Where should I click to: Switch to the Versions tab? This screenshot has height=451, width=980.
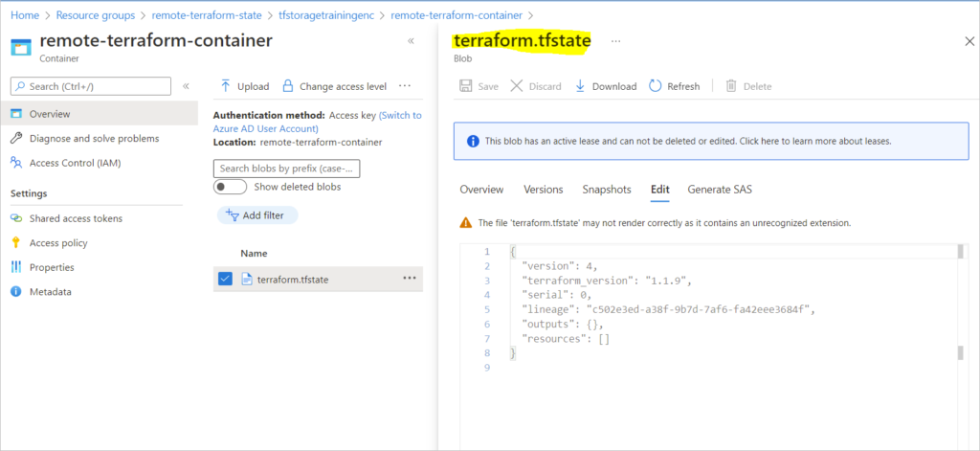pyautogui.click(x=544, y=189)
